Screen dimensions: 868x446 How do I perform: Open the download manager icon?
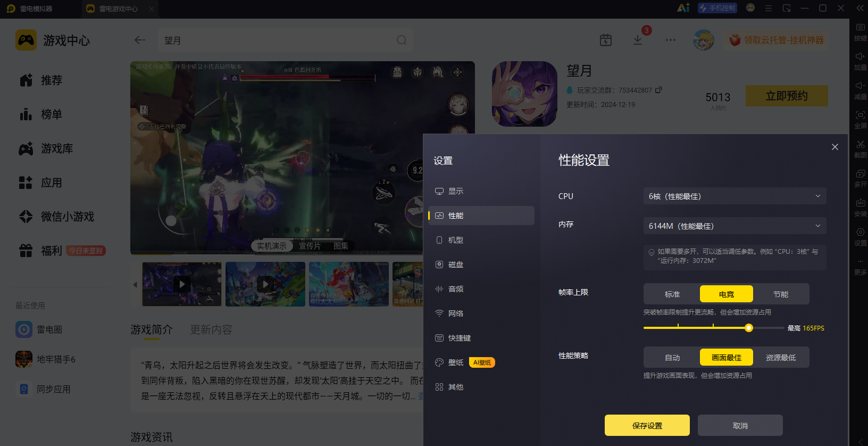coord(638,40)
